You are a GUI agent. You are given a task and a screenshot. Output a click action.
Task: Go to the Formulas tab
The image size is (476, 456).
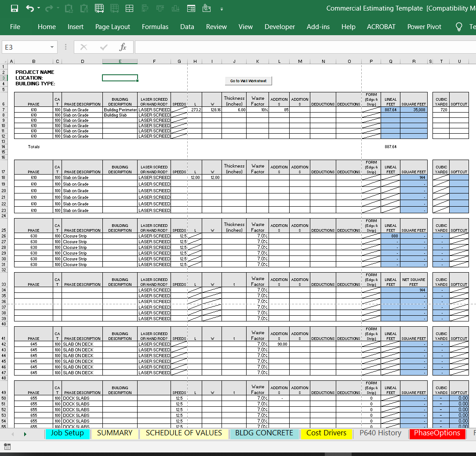tap(155, 27)
